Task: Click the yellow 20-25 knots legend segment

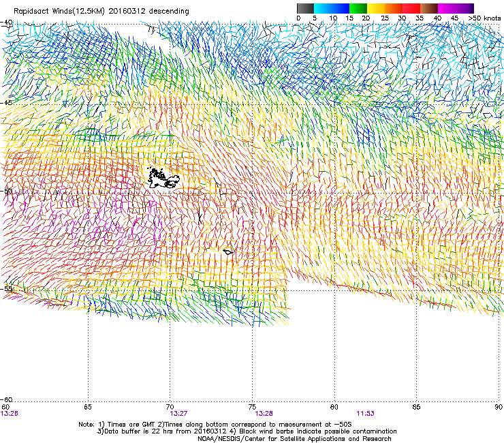Action: point(376,8)
